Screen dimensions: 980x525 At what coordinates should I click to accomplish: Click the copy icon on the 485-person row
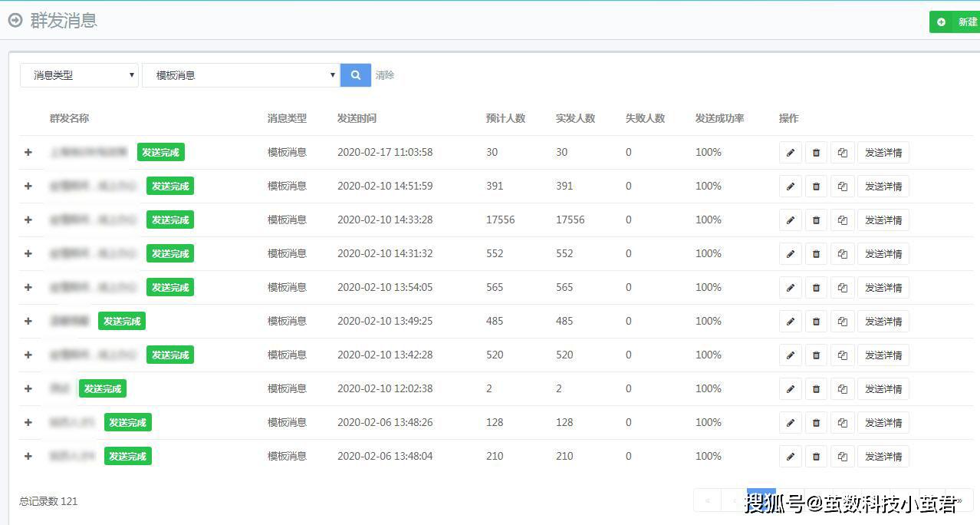click(x=842, y=321)
